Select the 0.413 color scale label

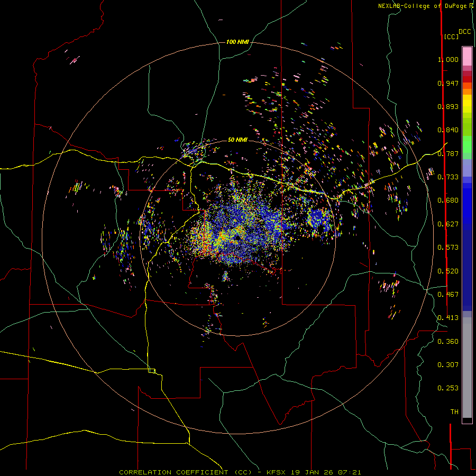448,318
